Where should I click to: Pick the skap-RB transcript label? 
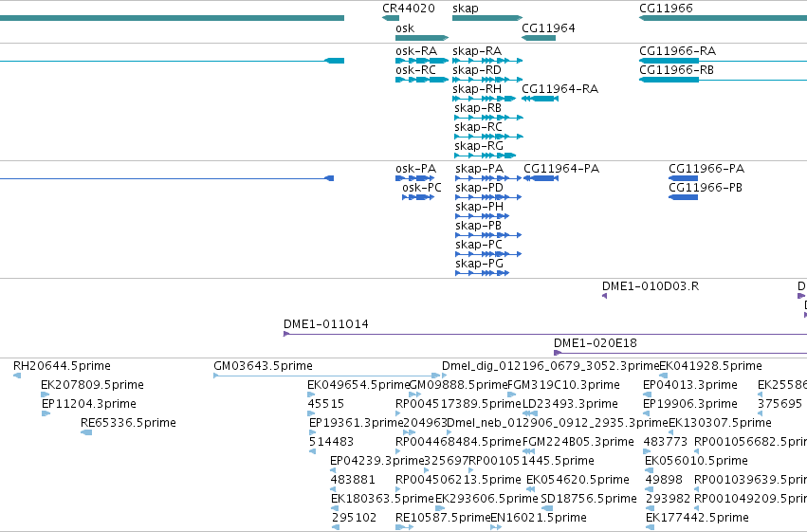tap(478, 108)
